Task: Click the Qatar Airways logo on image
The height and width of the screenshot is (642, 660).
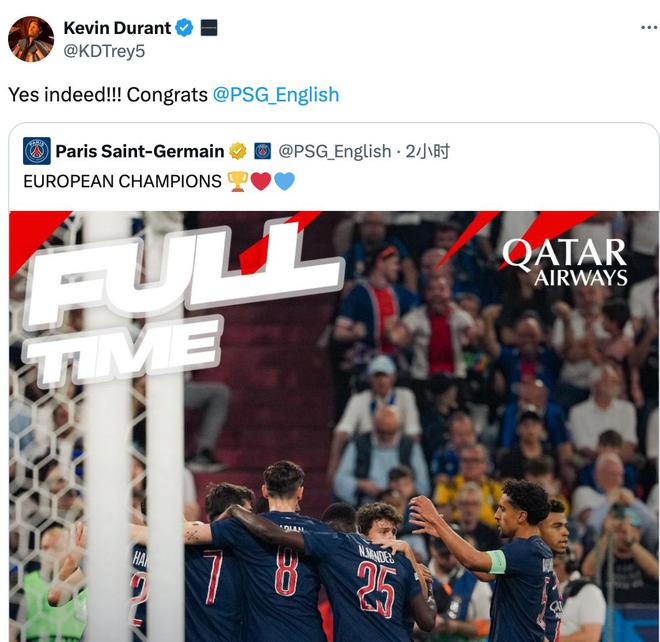Action: coord(564,263)
